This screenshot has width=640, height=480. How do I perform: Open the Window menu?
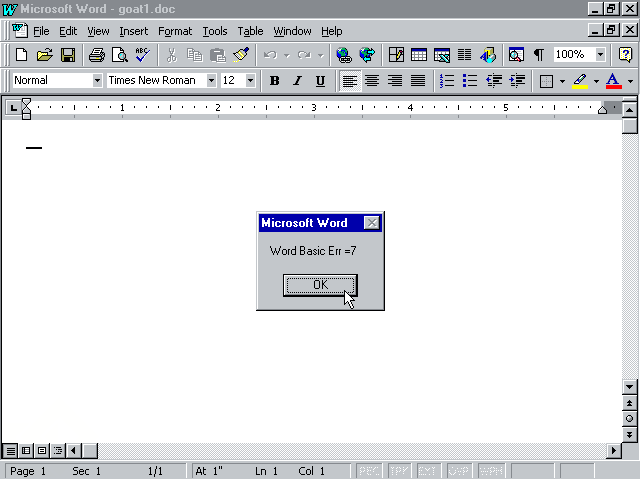pos(292,31)
